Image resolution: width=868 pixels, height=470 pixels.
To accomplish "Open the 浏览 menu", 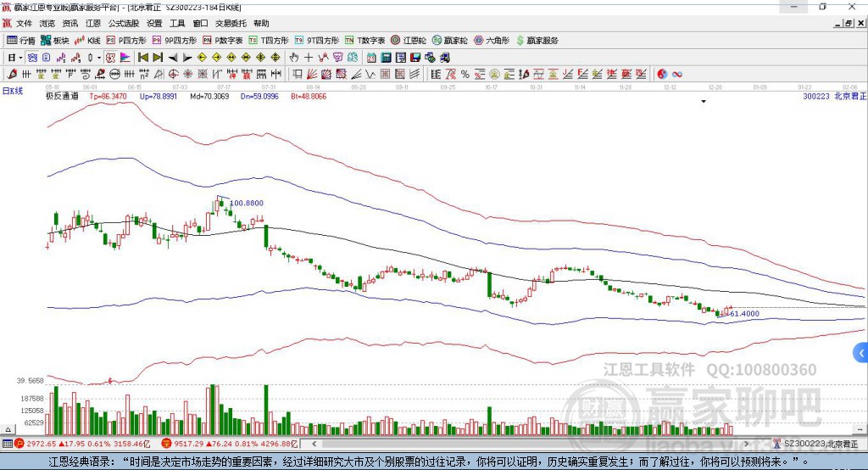I will (47, 23).
